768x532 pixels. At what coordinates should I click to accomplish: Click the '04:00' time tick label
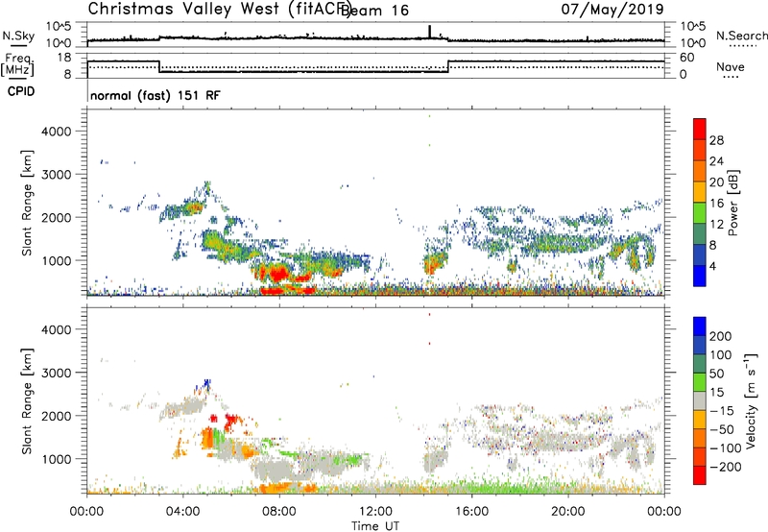pos(182,512)
